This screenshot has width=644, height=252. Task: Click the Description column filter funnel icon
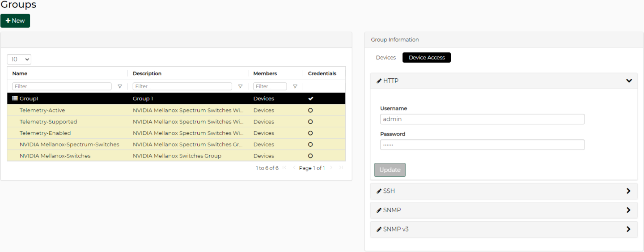pyautogui.click(x=240, y=86)
